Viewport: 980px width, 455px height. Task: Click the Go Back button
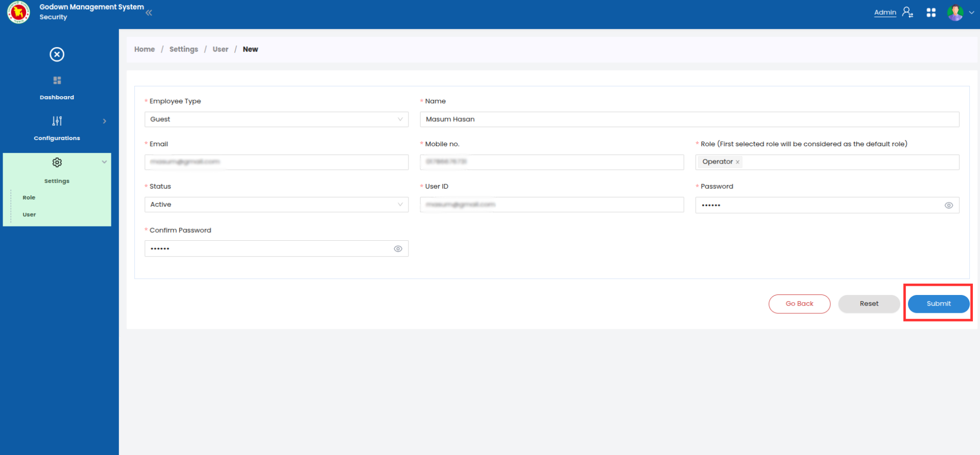click(799, 304)
